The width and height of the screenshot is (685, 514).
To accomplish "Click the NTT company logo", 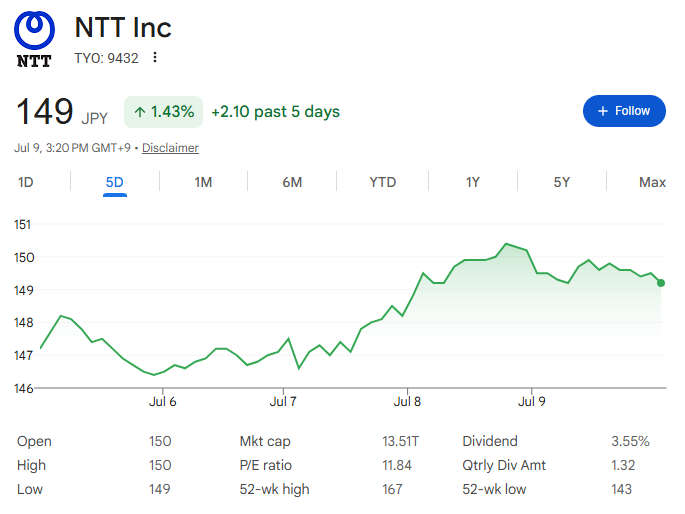I will [34, 39].
